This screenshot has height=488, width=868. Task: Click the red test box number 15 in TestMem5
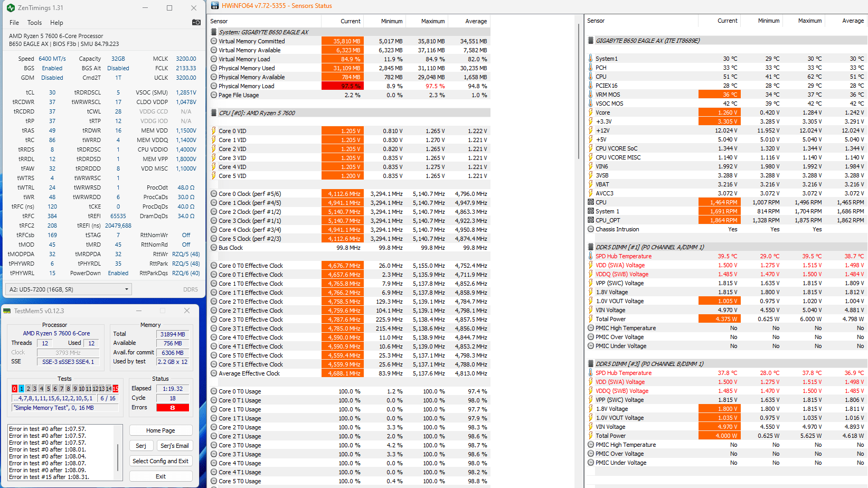(x=115, y=389)
